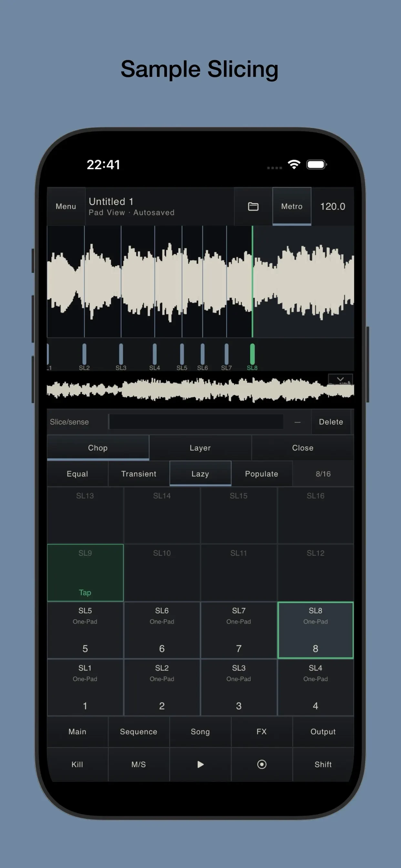Select the SL7 slice marker handle
Screen dimensions: 401x868
(x=226, y=354)
